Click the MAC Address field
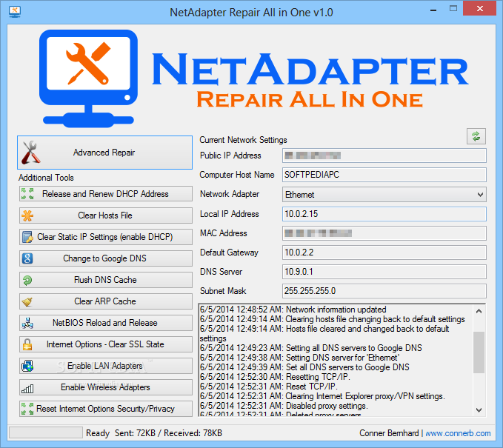The height and width of the screenshot is (448, 503). coord(384,233)
